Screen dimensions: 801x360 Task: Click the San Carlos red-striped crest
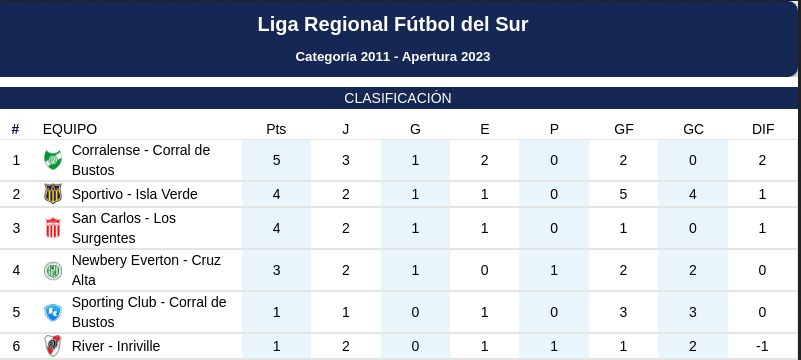point(53,228)
